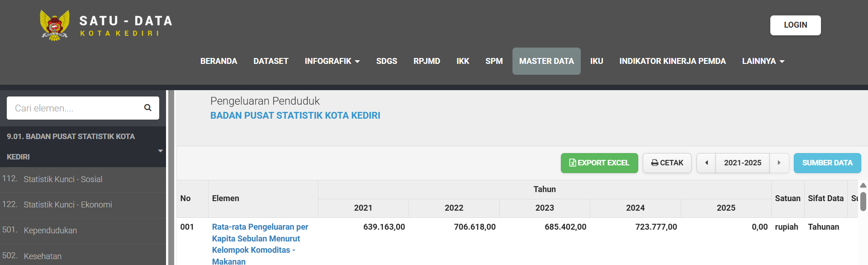Click the Tahunan cell

tap(824, 227)
